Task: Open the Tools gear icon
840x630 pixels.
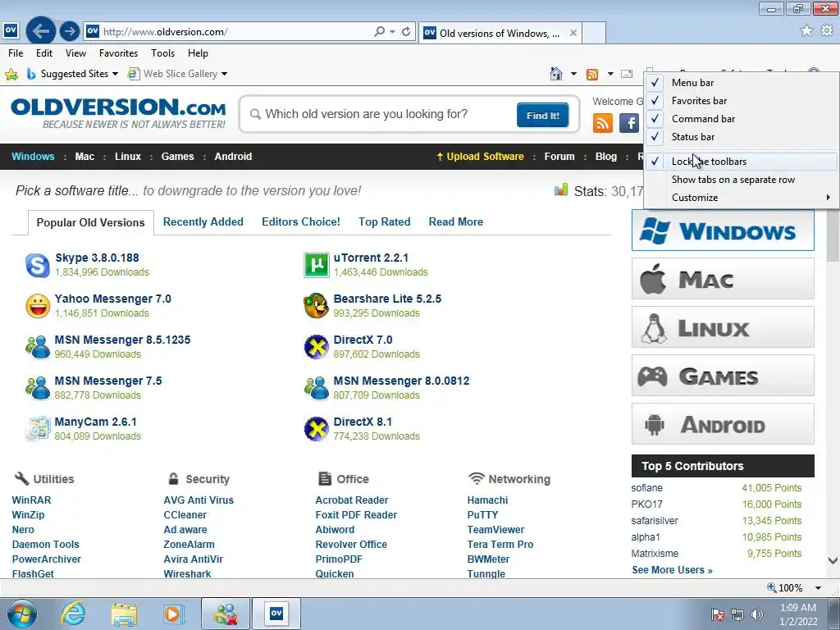Action: [827, 30]
